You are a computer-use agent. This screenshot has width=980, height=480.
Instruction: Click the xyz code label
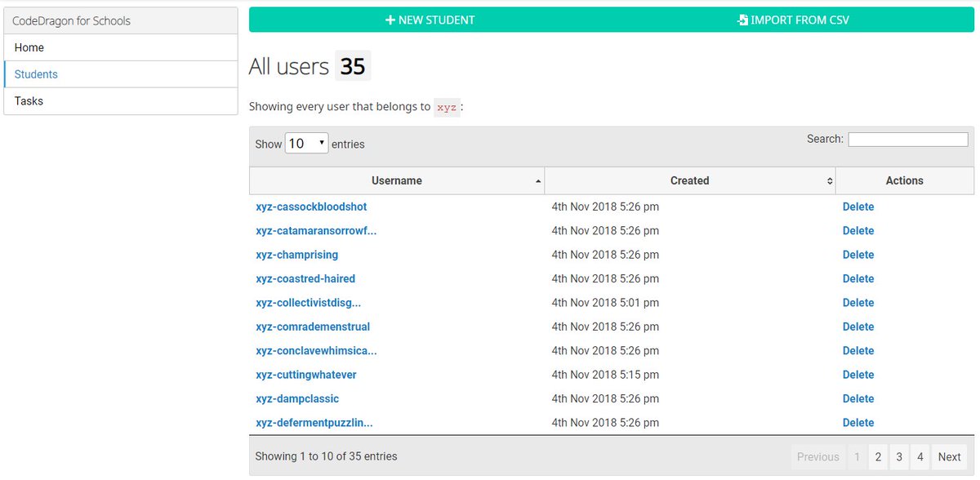(x=447, y=107)
